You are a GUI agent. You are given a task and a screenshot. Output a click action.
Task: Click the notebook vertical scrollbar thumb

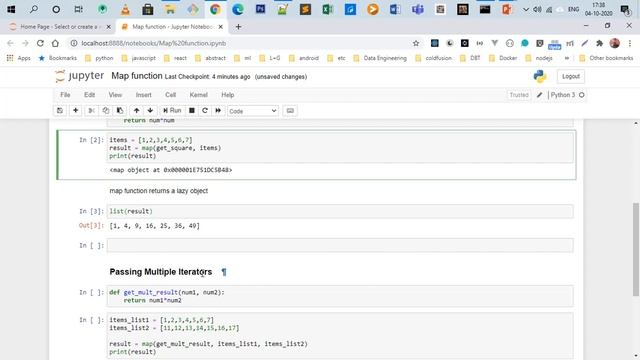click(x=636, y=249)
